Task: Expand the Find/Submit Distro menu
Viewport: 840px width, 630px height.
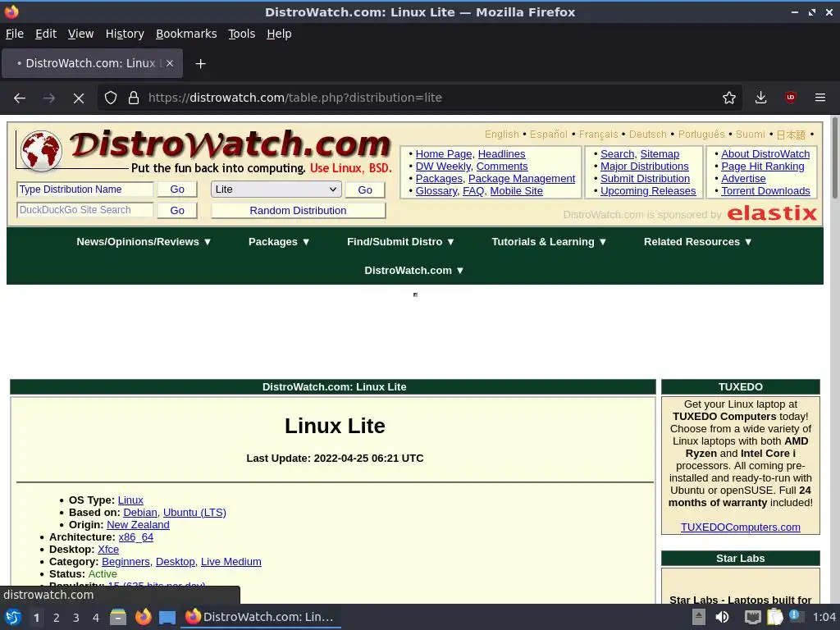Action: [x=400, y=242]
